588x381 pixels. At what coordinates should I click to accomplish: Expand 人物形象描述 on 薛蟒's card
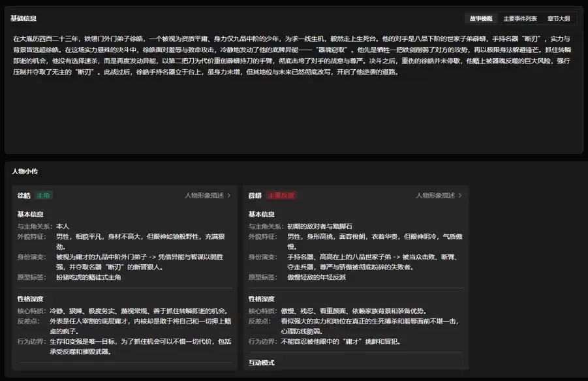coord(439,195)
